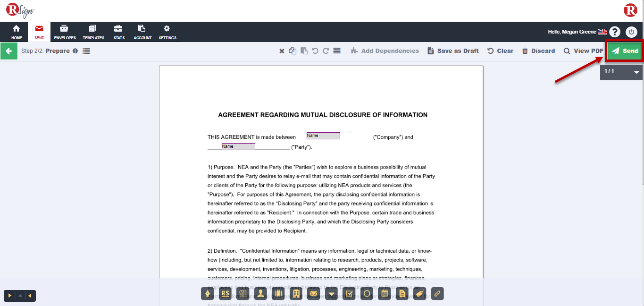Click the agreement title heading text

pyautogui.click(x=323, y=115)
